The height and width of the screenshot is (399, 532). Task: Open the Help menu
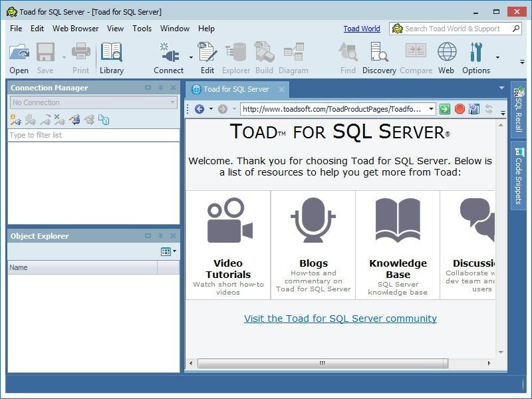(206, 29)
